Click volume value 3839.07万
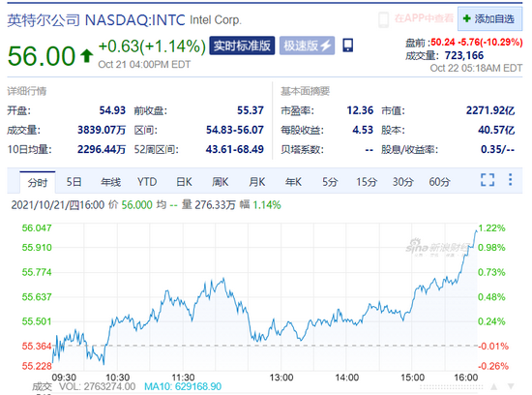This screenshot has width=532, height=395. [102, 130]
